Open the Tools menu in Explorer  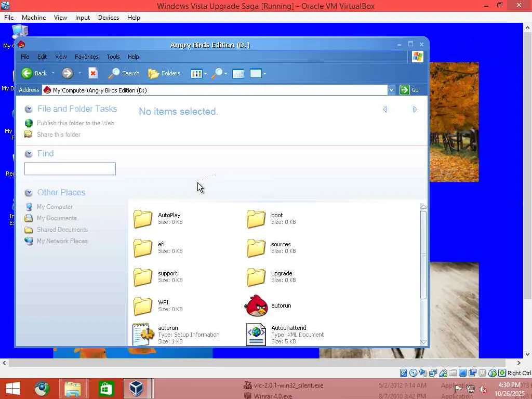coord(113,57)
